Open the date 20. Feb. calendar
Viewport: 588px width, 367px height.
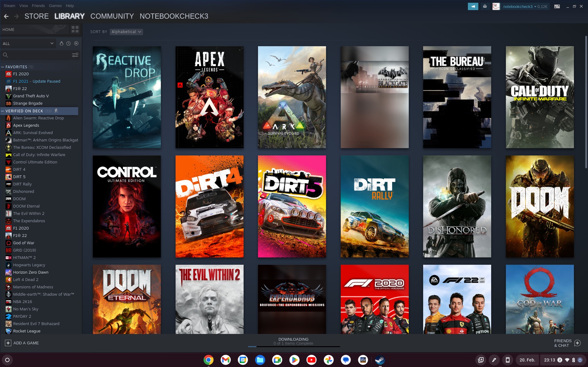527,360
